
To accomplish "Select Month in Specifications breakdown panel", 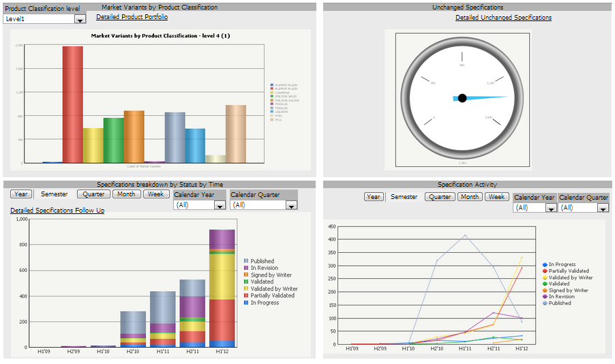I will [125, 194].
